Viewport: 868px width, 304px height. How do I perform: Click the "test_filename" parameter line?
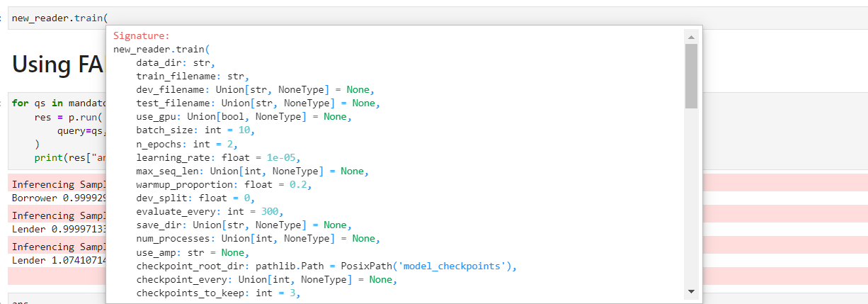click(x=258, y=103)
